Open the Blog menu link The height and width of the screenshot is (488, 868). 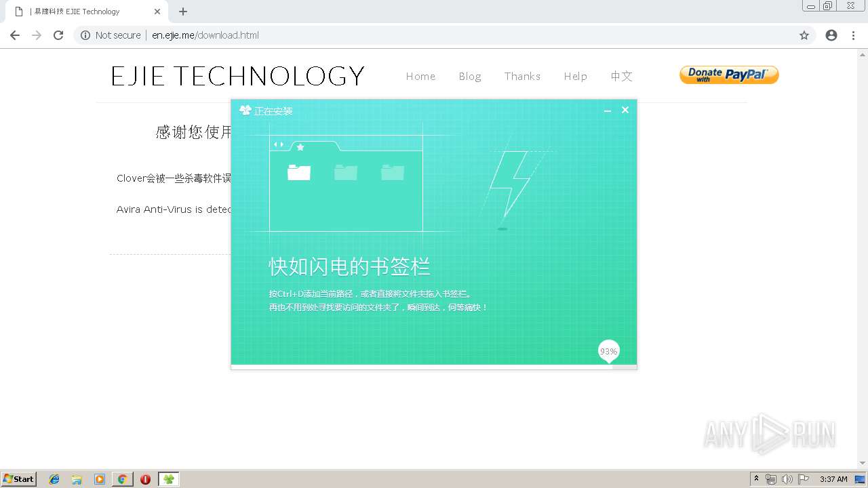(x=470, y=76)
